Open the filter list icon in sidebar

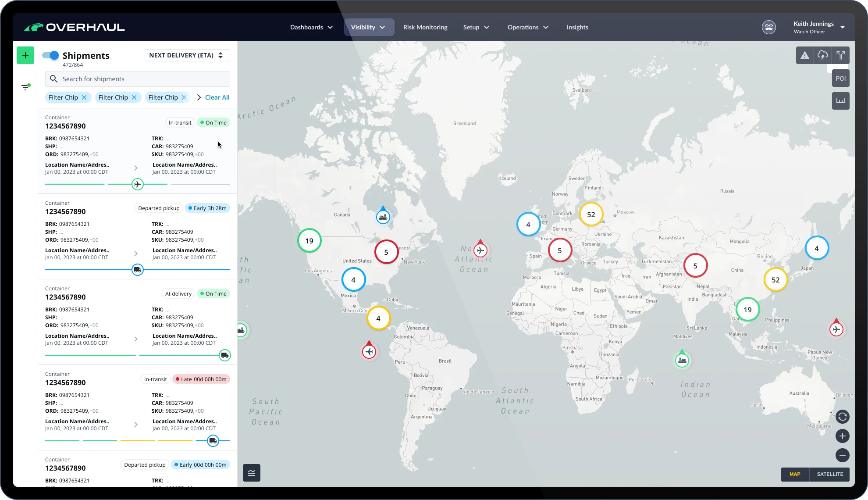pyautogui.click(x=25, y=87)
